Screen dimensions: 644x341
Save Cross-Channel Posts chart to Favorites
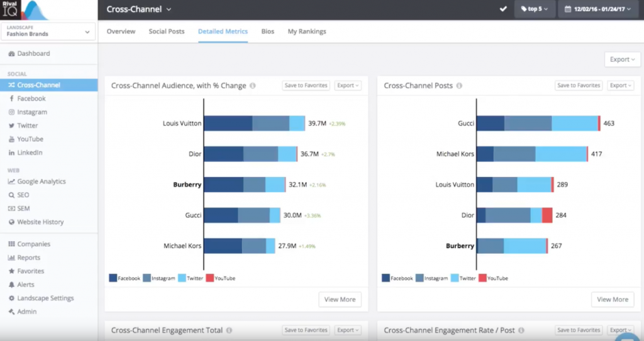pos(579,85)
